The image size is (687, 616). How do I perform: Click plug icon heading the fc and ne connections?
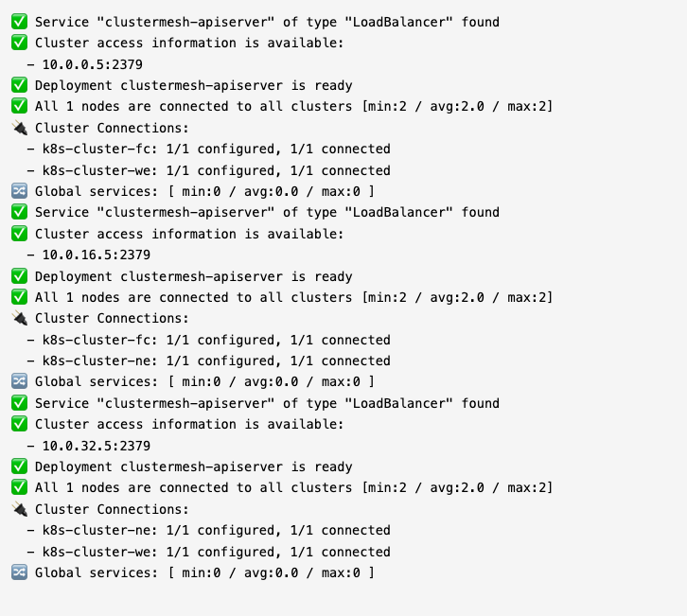coord(19,318)
